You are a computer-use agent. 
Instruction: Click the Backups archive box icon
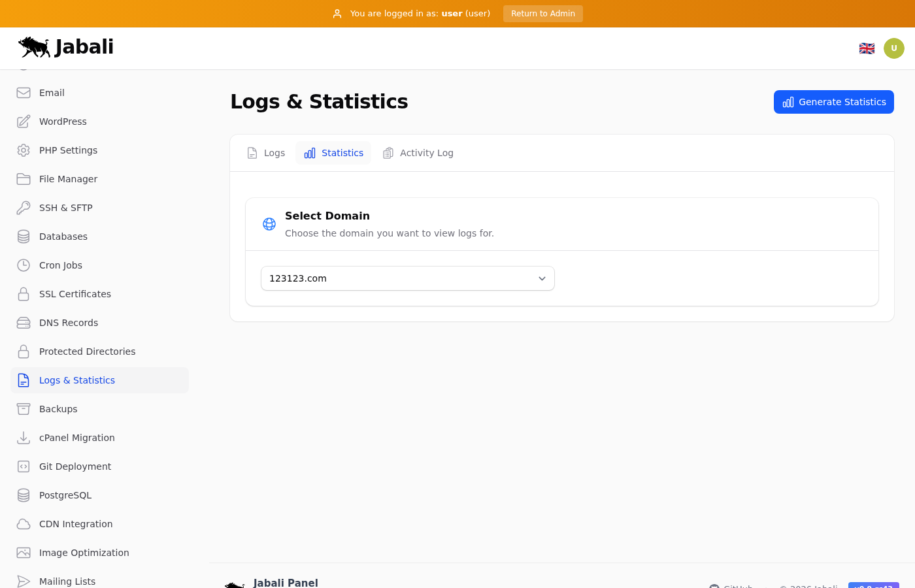pos(24,409)
